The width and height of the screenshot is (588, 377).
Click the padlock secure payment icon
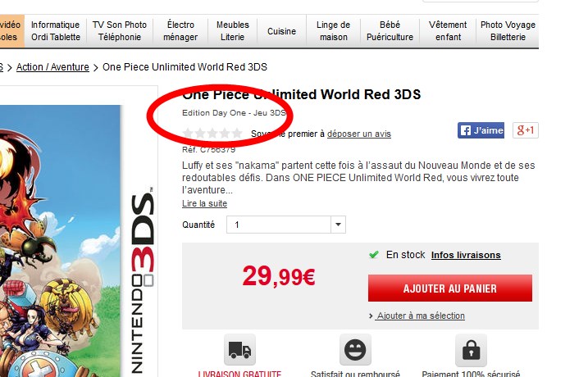(x=471, y=350)
